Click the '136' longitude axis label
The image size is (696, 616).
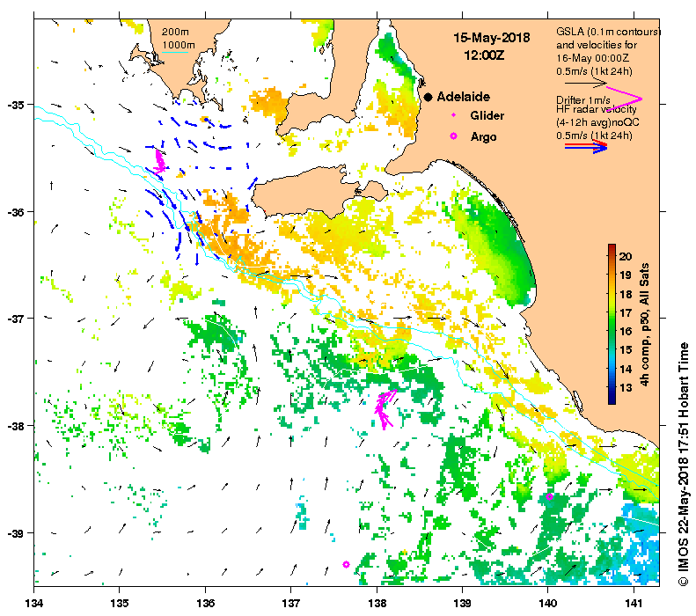(206, 603)
